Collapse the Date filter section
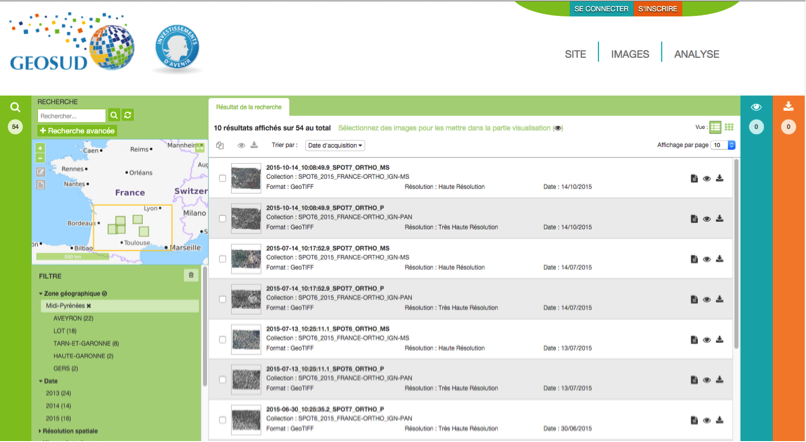The width and height of the screenshot is (806, 442). (x=48, y=381)
